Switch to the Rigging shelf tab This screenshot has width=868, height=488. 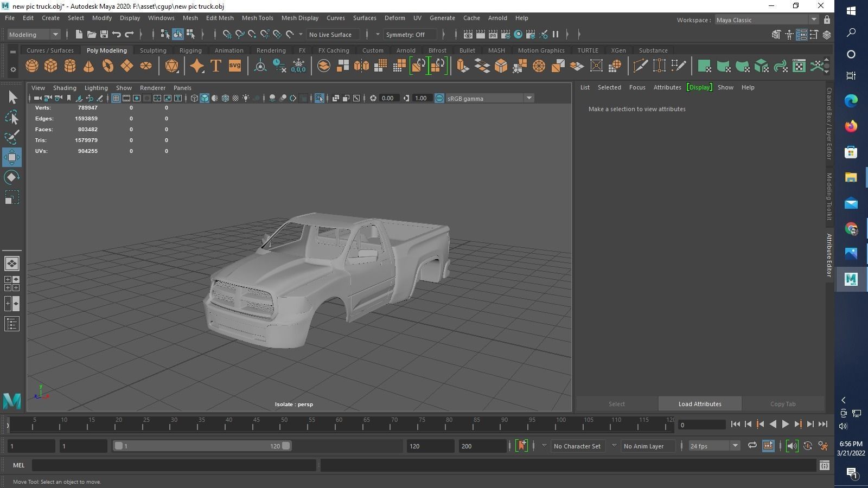pos(190,50)
